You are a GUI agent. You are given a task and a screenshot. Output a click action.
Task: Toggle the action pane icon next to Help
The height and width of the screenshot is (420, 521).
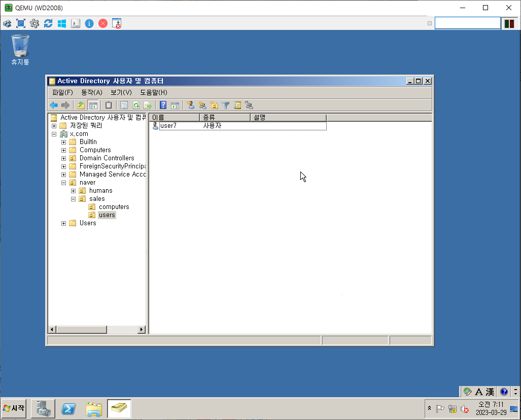175,106
